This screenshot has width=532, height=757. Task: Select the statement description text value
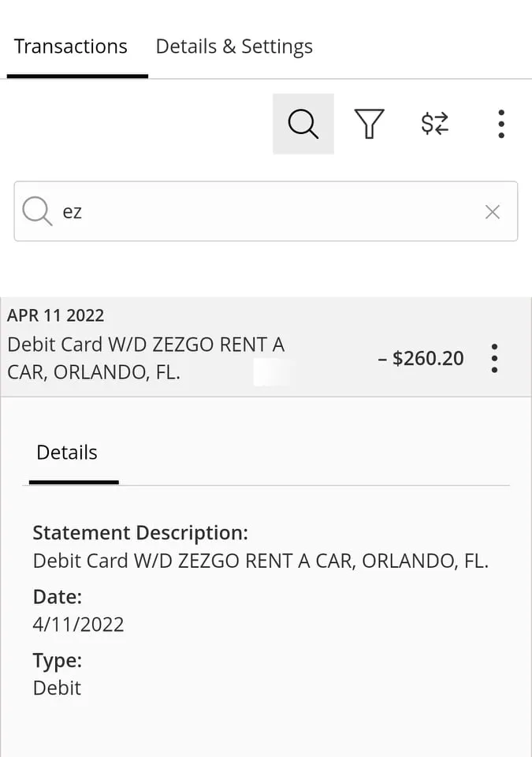pos(260,561)
